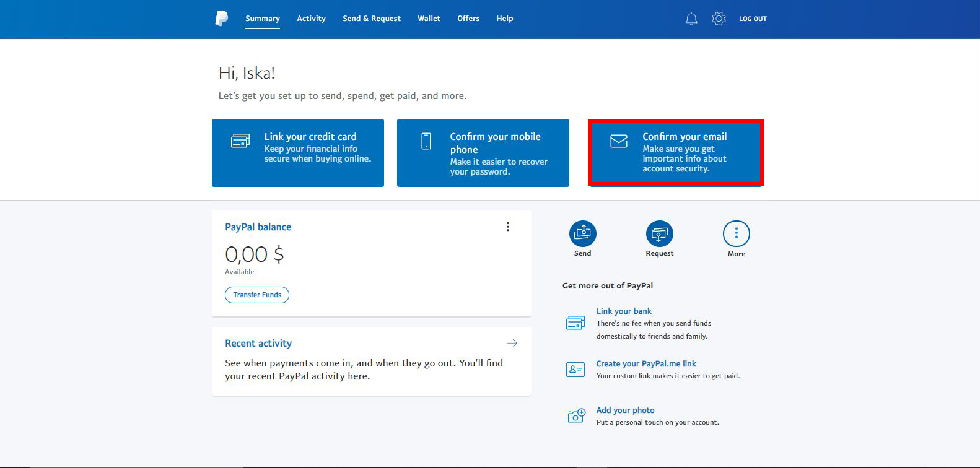Click Get more out of PayPal heading
The height and width of the screenshot is (468, 980).
pos(608,285)
